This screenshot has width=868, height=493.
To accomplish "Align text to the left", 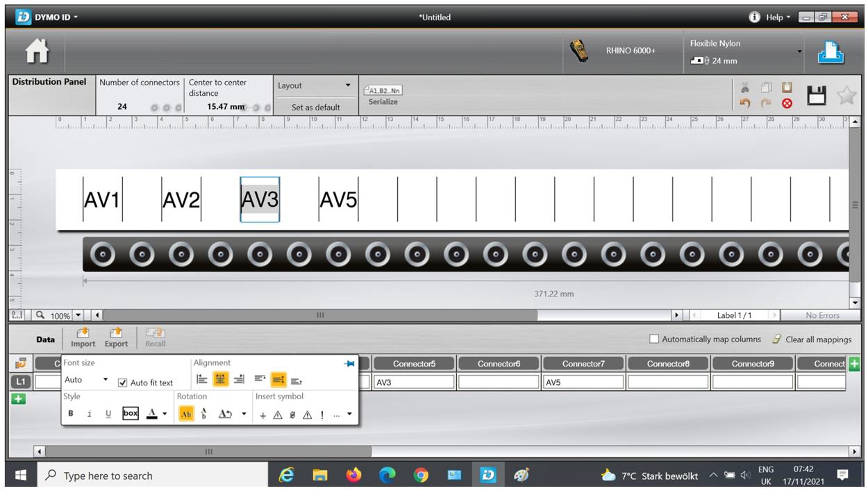I will click(x=202, y=379).
